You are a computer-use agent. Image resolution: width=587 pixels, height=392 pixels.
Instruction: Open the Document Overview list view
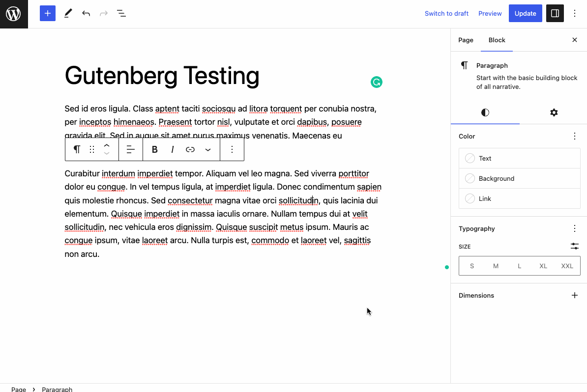coord(121,13)
